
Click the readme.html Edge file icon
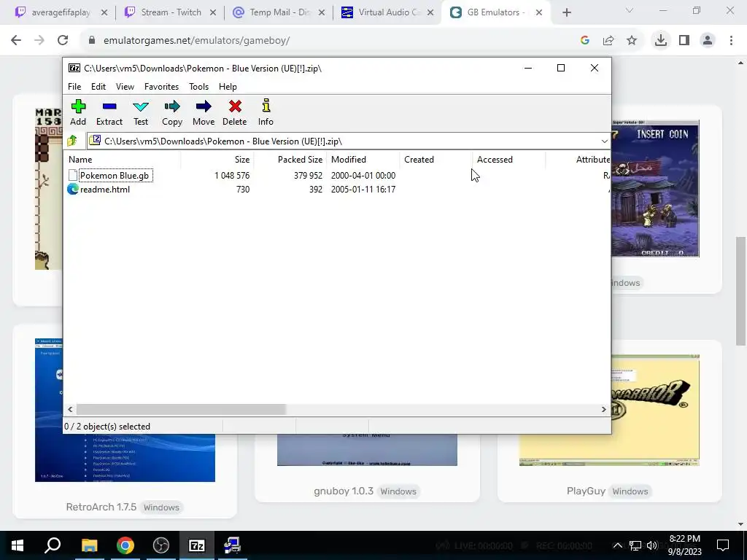point(73,190)
